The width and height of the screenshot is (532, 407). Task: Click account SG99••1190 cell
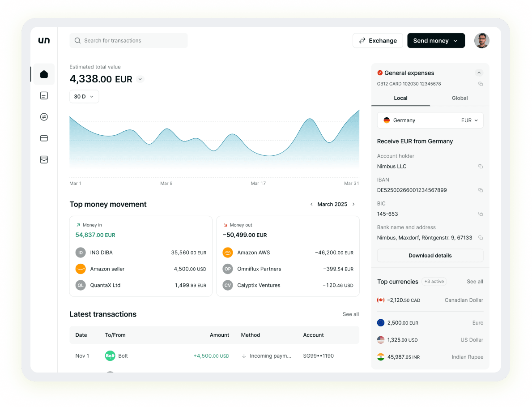[318, 356]
